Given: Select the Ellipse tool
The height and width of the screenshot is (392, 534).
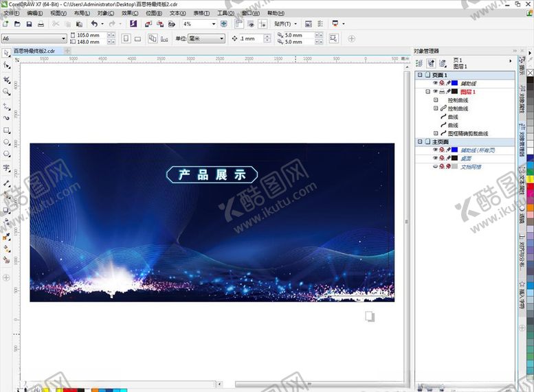Looking at the screenshot, I should coord(6,143).
